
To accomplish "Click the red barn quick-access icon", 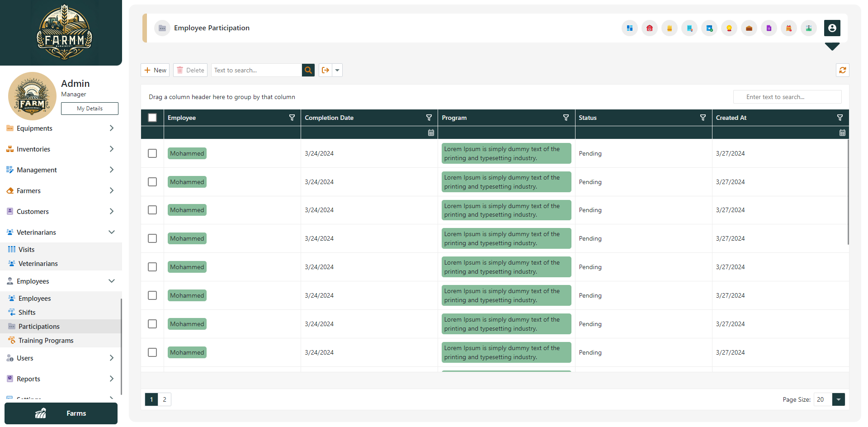I will click(650, 28).
